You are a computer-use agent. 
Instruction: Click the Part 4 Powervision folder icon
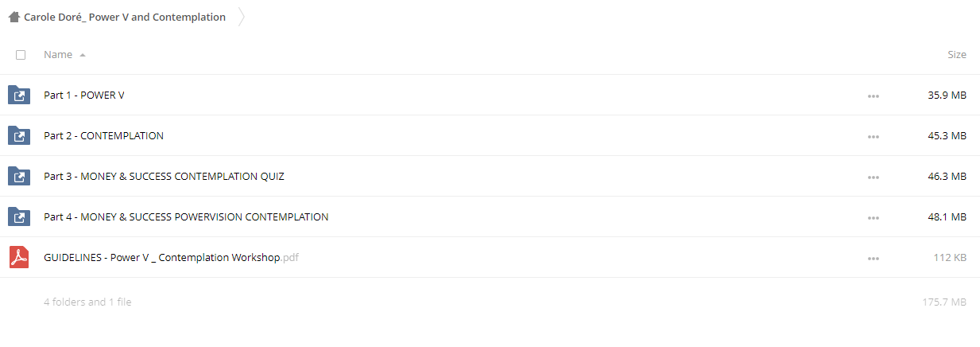click(18, 216)
